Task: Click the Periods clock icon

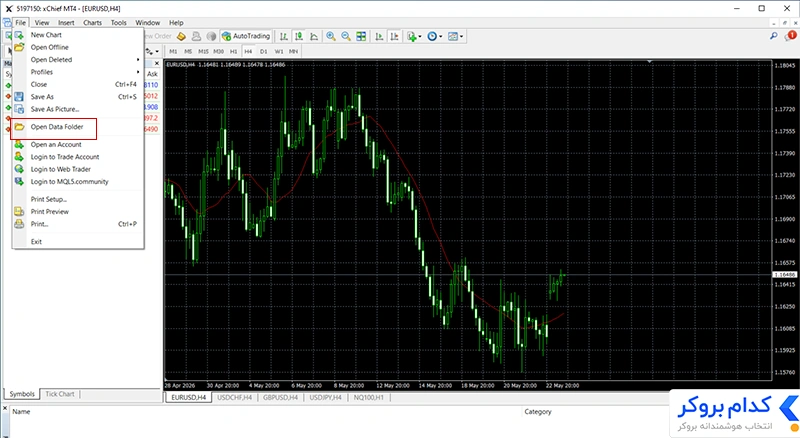Action: pyautogui.click(x=432, y=36)
